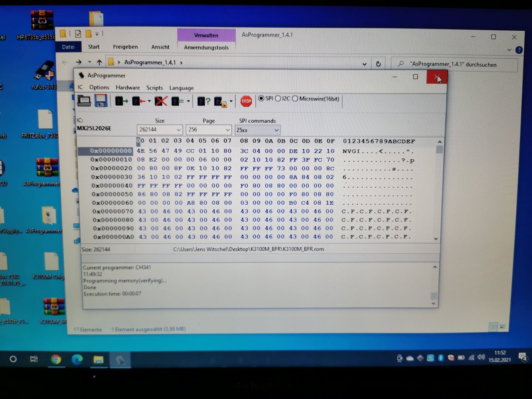Image resolution: width=532 pixels, height=399 pixels.
Task: Go forward in Explorer navigation
Action: (x=78, y=62)
